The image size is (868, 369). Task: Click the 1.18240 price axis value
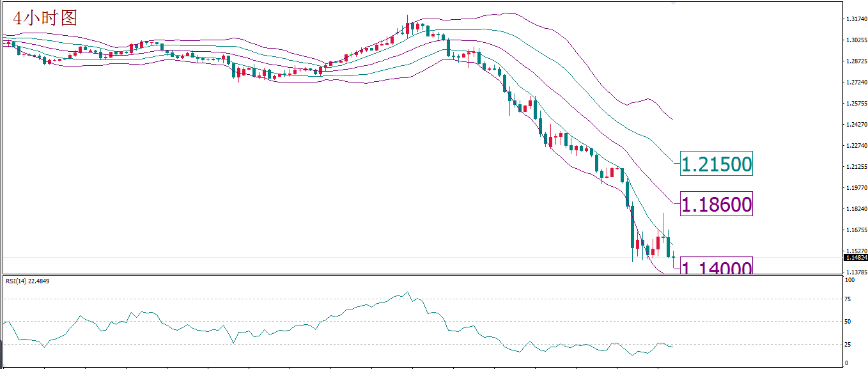(x=856, y=209)
